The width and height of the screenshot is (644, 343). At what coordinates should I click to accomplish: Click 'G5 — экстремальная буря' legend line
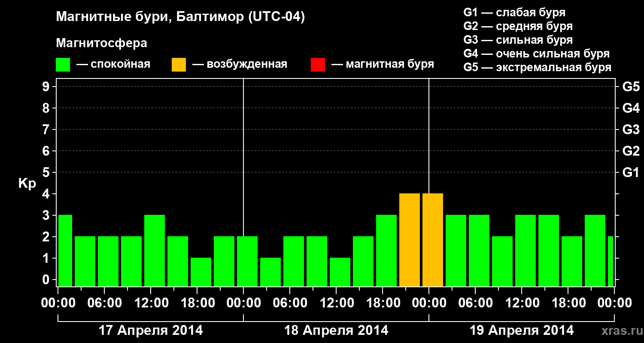click(537, 67)
